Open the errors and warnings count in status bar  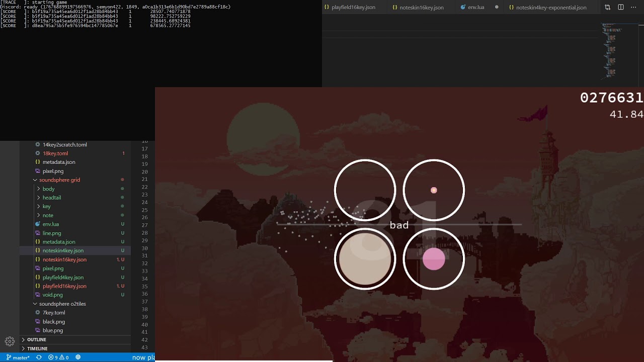coord(58,357)
